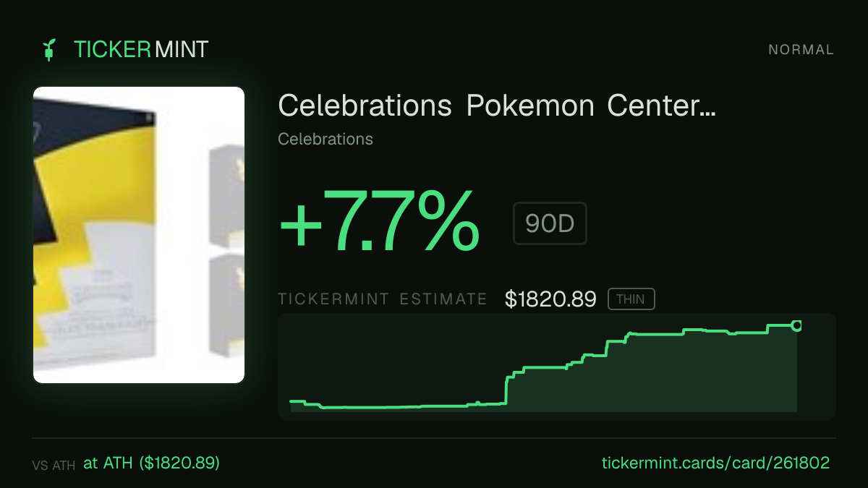Screen dimensions: 868x488
Task: Click the THIN liquidity badge
Action: pos(631,299)
